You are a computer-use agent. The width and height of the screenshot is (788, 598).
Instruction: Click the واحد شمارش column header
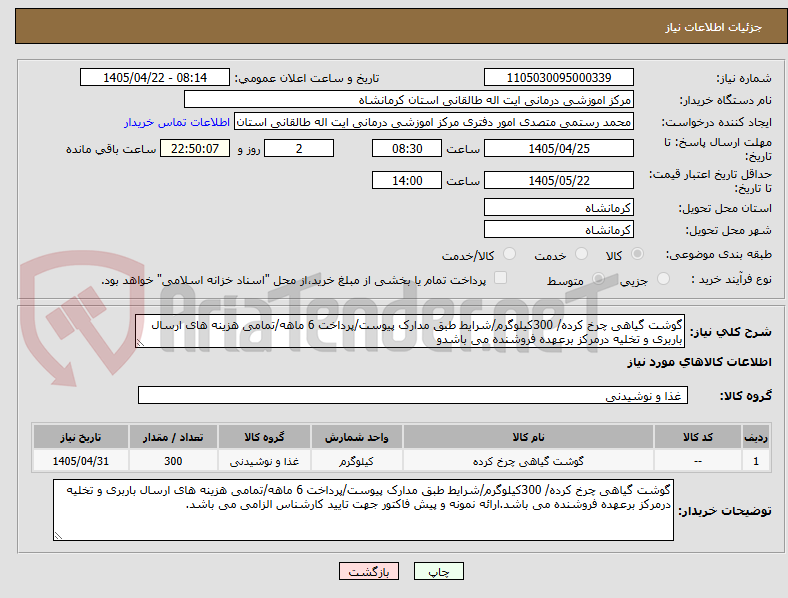coord(356,437)
